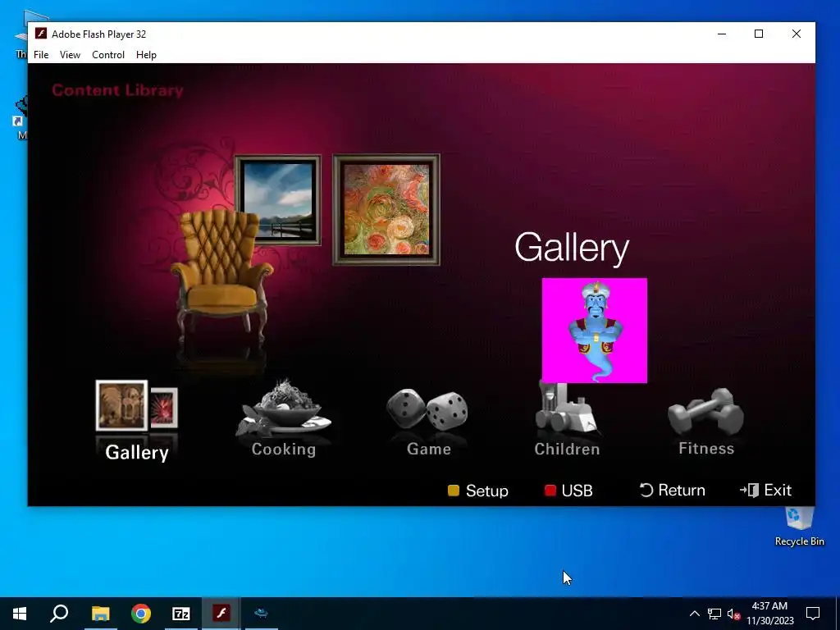Image resolution: width=840 pixels, height=630 pixels.
Task: Close the Adobe Flash Player window
Action: 796,34
